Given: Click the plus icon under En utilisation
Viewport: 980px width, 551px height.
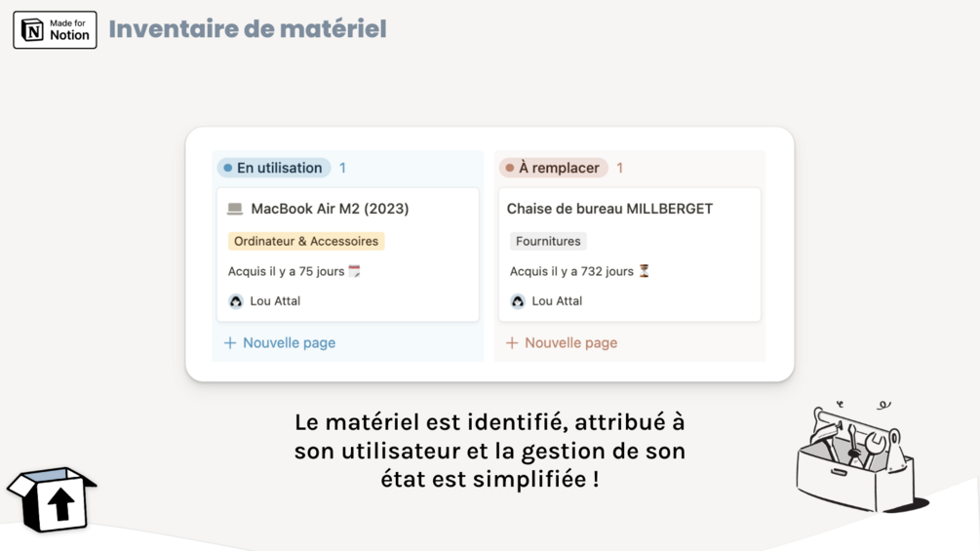Looking at the screenshot, I should [230, 343].
